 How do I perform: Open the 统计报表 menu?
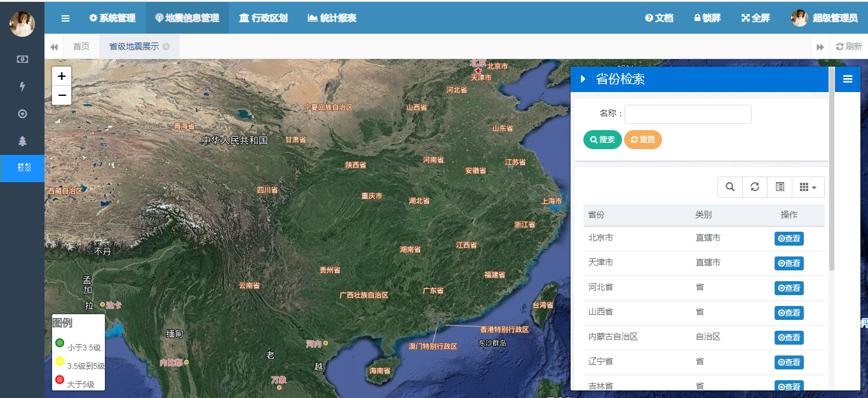click(x=332, y=18)
